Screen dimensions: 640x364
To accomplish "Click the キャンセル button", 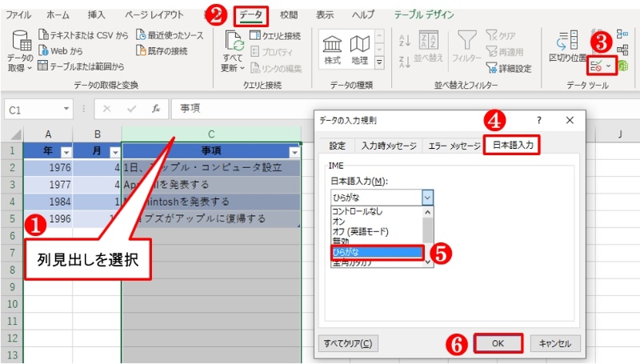I will pyautogui.click(x=554, y=343).
